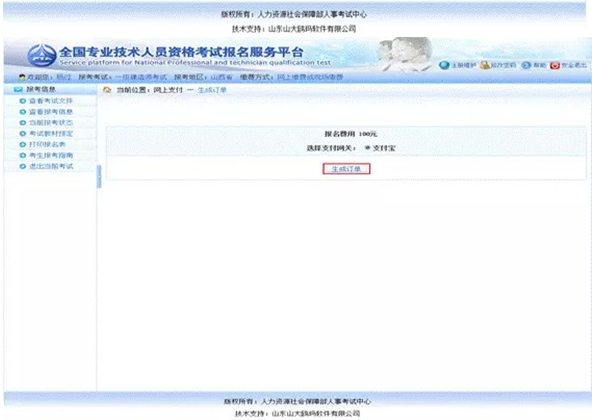Click the red 安全退出 icon

(x=555, y=66)
